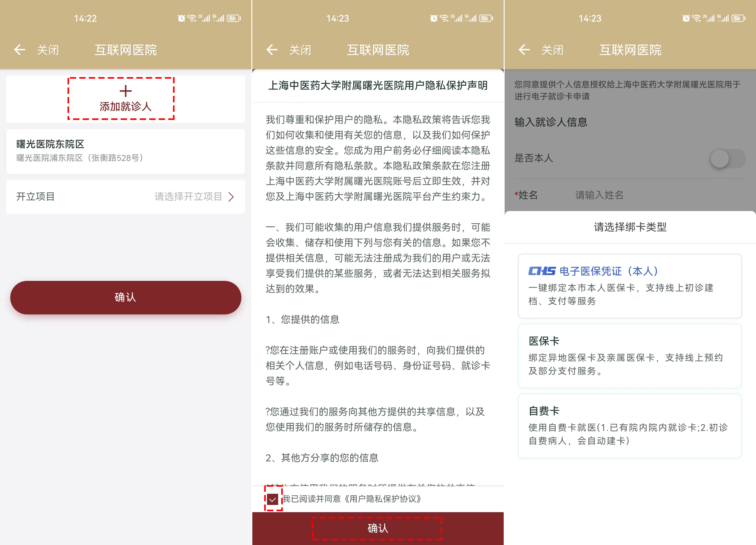Tap the 开立项目 label
756x545 pixels.
36,197
